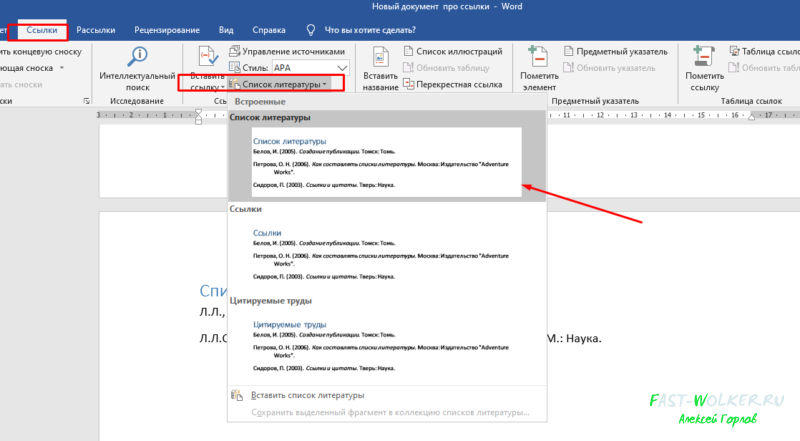Switch to the Вид tab

(226, 30)
